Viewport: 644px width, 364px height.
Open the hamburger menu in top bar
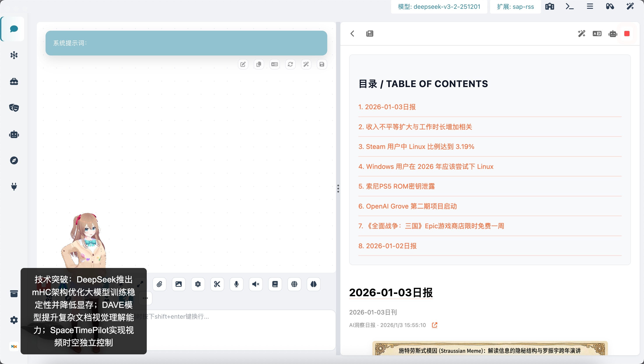click(x=590, y=7)
